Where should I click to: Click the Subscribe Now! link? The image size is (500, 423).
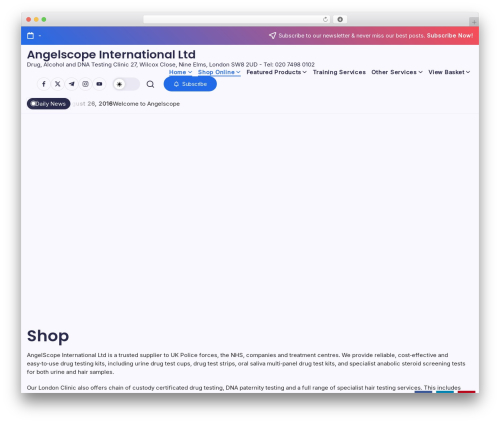point(450,35)
